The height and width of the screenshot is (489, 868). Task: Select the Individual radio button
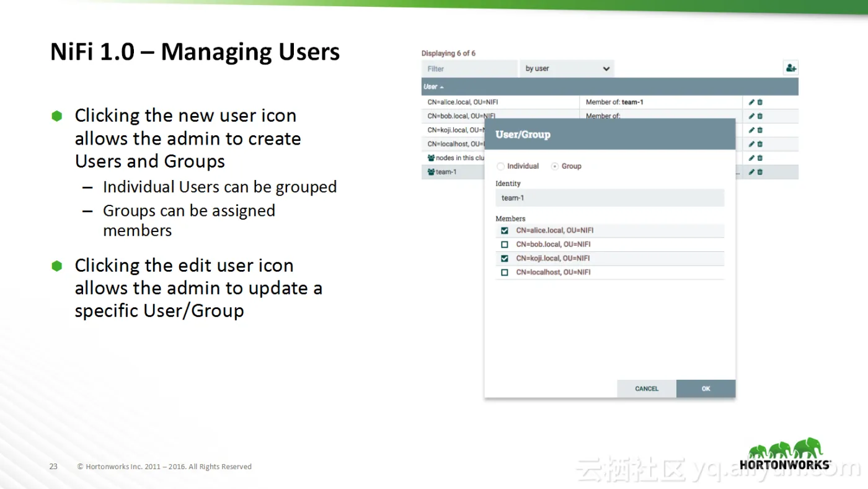(x=501, y=166)
